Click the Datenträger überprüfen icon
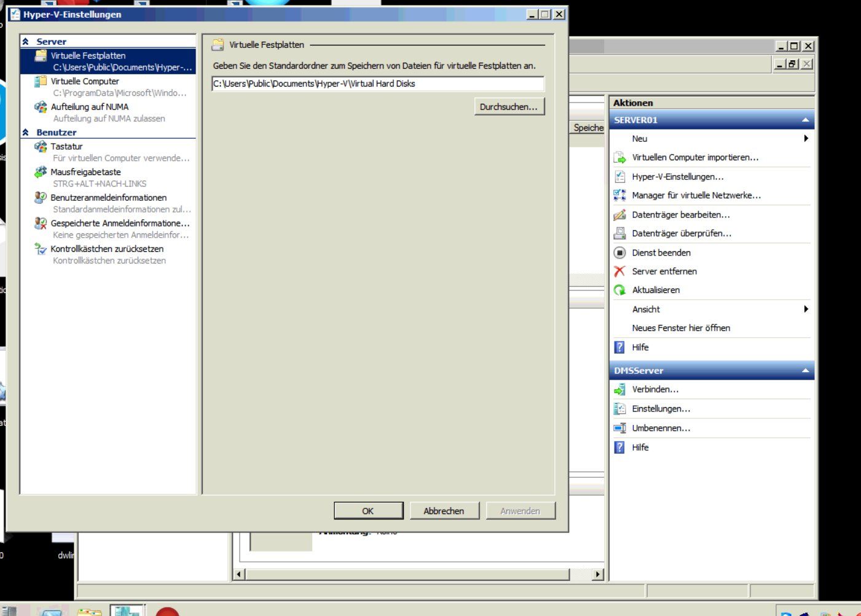Viewport: 861px width, 616px height. point(619,233)
